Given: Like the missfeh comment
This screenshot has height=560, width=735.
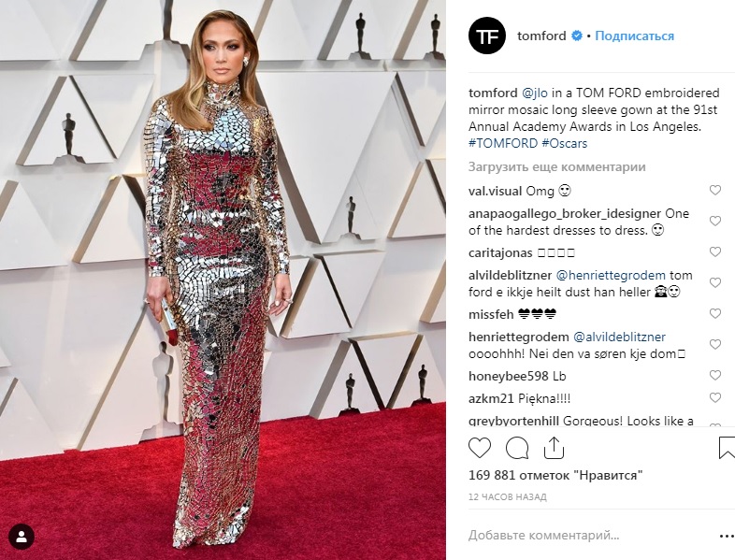Looking at the screenshot, I should [714, 313].
